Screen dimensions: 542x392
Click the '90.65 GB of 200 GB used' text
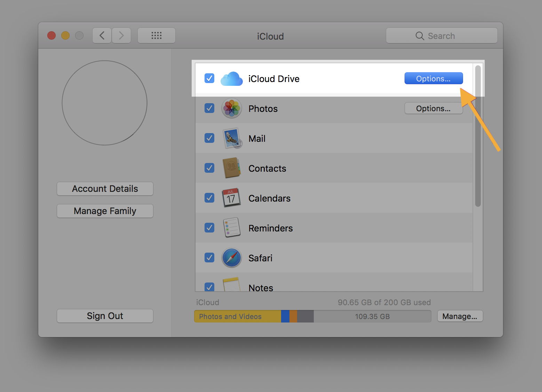384,302
